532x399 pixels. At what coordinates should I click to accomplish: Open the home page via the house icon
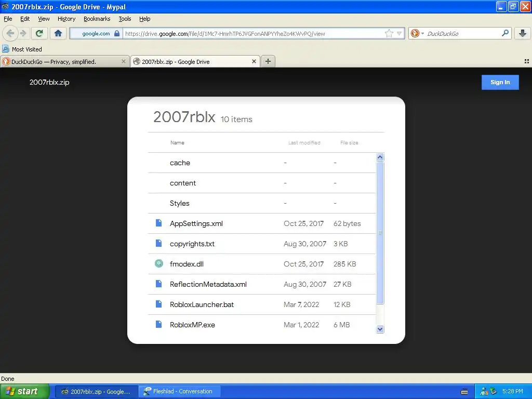pos(58,33)
